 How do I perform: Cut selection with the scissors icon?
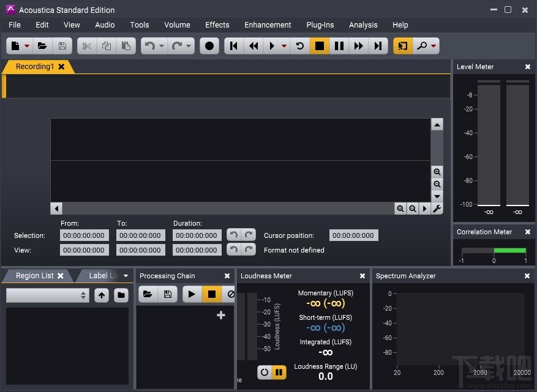click(87, 46)
